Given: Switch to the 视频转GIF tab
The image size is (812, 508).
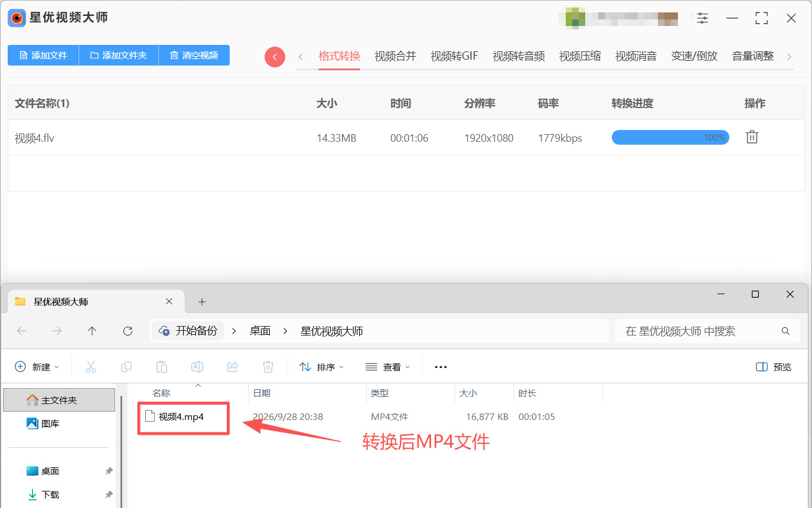Looking at the screenshot, I should click(x=454, y=56).
